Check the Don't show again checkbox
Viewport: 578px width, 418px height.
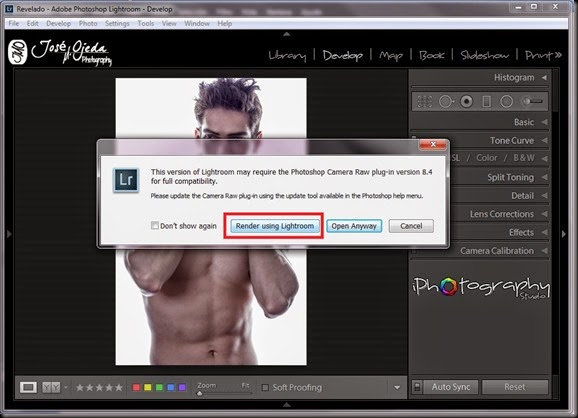pyautogui.click(x=155, y=225)
